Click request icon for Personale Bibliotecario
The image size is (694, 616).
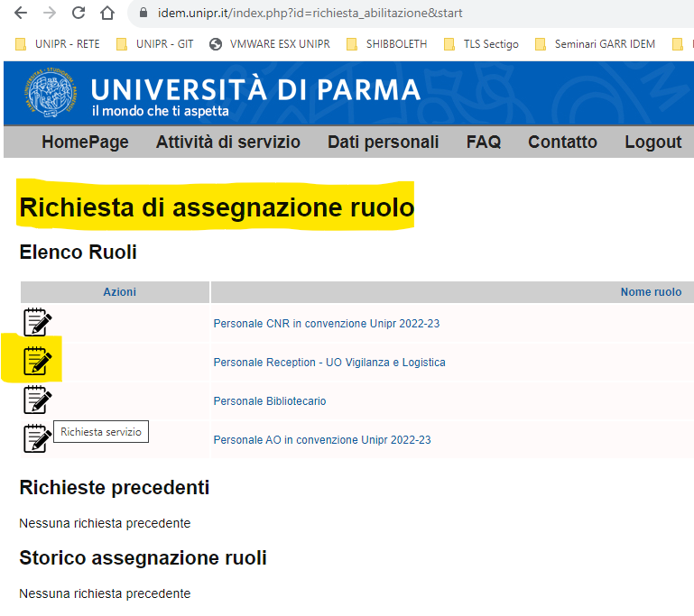tap(37, 400)
